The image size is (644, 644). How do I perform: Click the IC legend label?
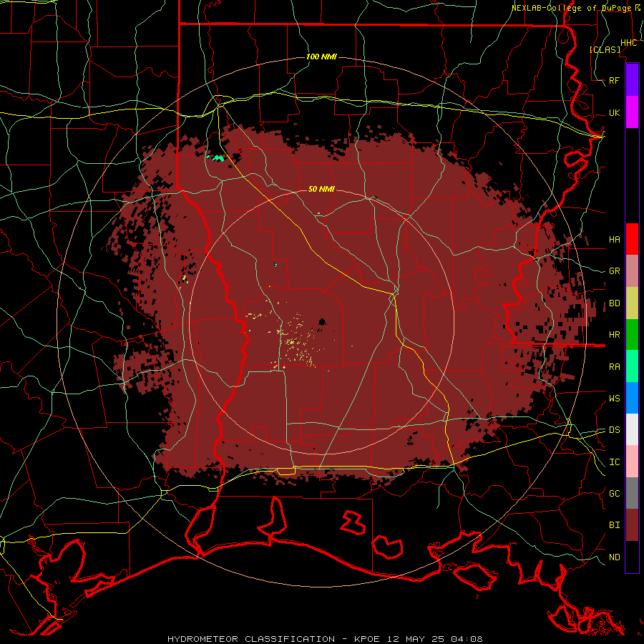point(614,462)
